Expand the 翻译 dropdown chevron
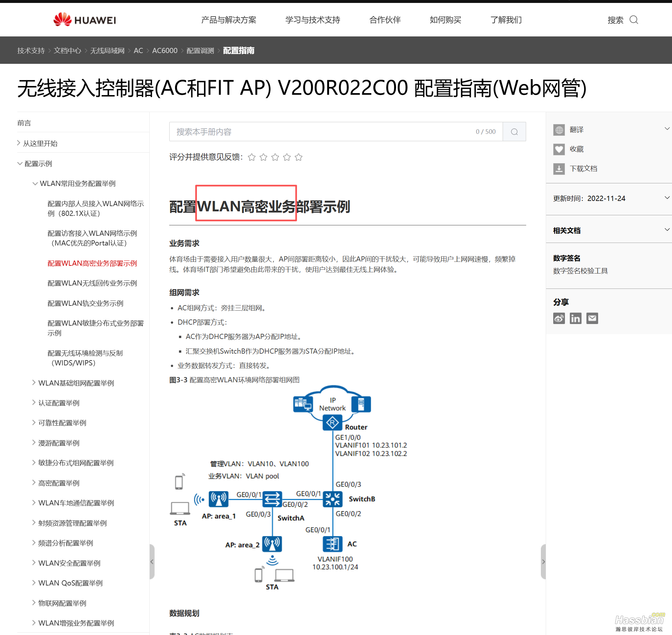672x635 pixels. [x=667, y=129]
